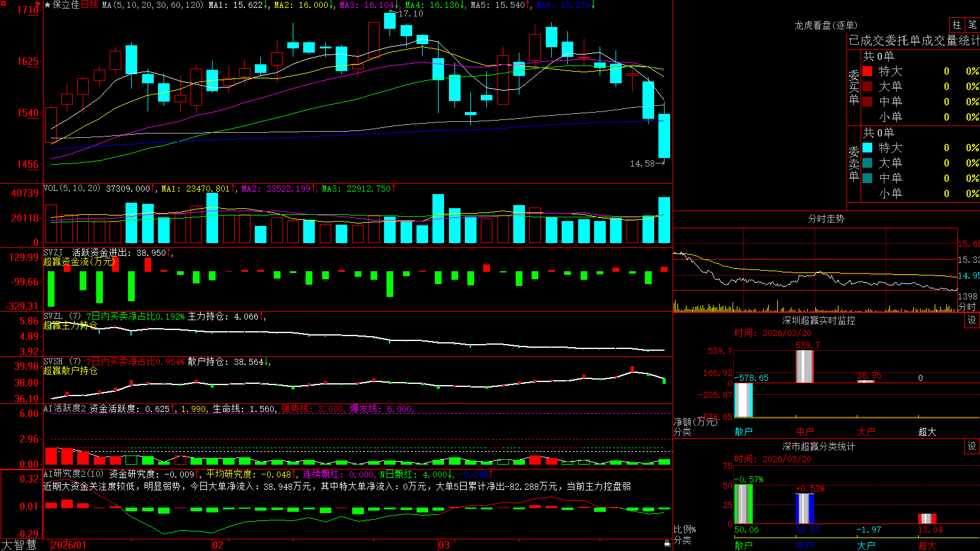Jump to the 2026/01 timeline marker

(x=69, y=545)
